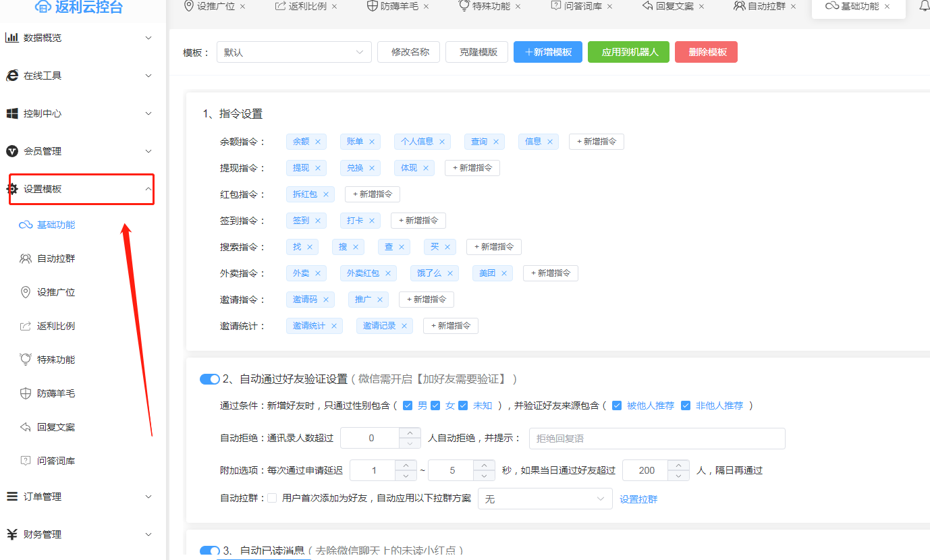Open the 设置拉群 link
Image resolution: width=930 pixels, height=560 pixels.
click(x=638, y=499)
